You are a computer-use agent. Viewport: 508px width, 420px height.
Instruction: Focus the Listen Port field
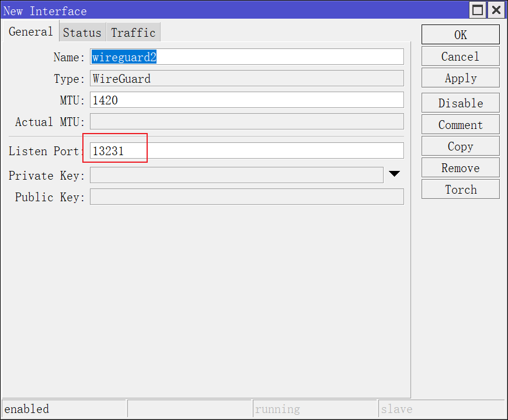click(x=246, y=150)
